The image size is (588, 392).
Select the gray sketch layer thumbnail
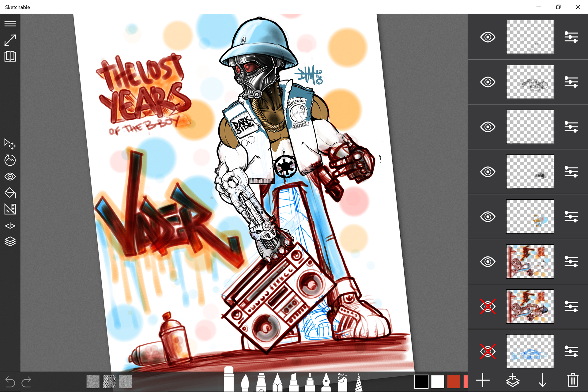click(530, 82)
